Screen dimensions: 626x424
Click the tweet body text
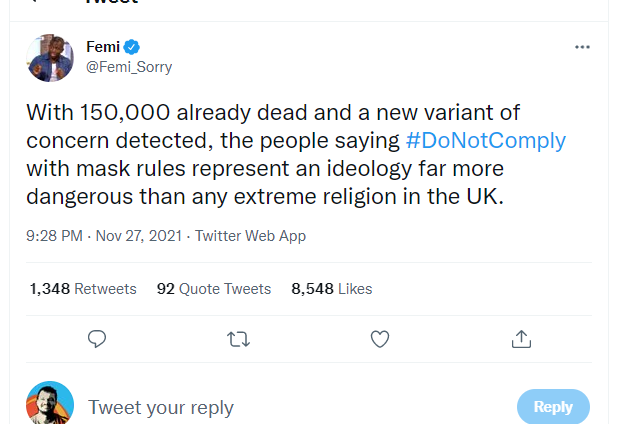pos(270,168)
